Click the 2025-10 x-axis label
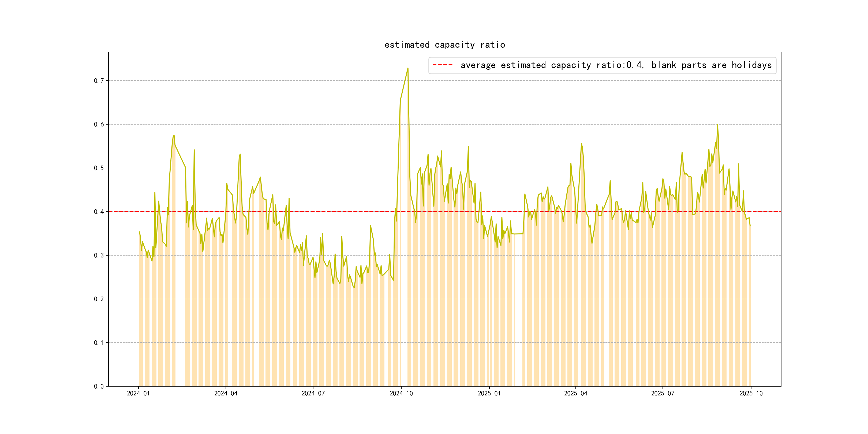868x434 pixels. [751, 393]
